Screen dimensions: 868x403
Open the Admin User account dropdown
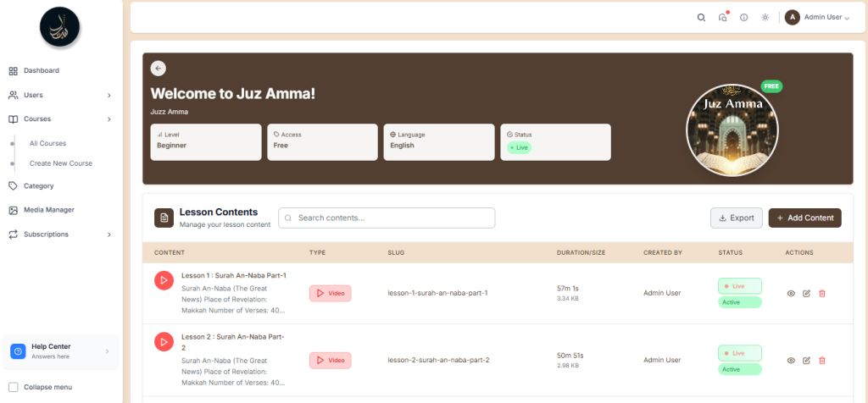[817, 17]
